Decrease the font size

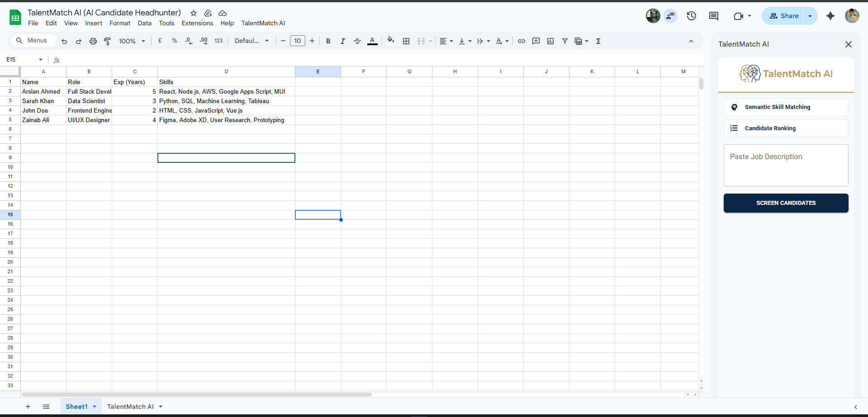[x=283, y=41]
